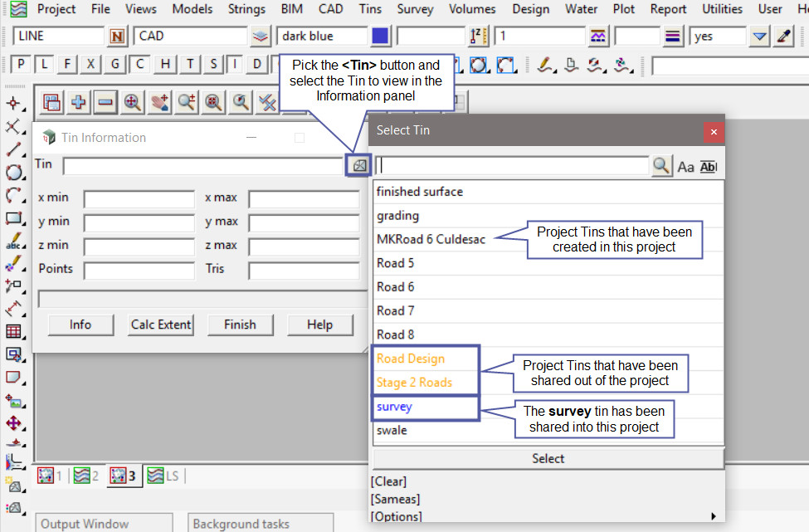The height and width of the screenshot is (532, 809).
Task: Toggle the P snap button
Action: point(21,65)
